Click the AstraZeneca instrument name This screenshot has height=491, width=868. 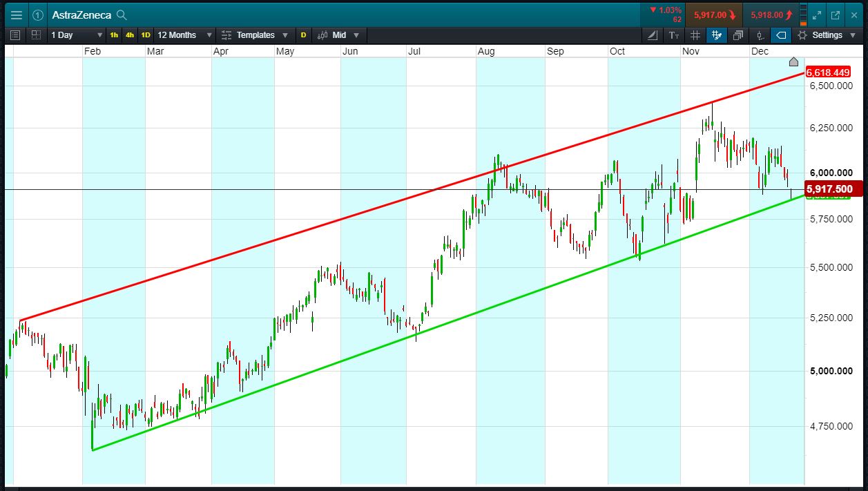click(x=81, y=15)
